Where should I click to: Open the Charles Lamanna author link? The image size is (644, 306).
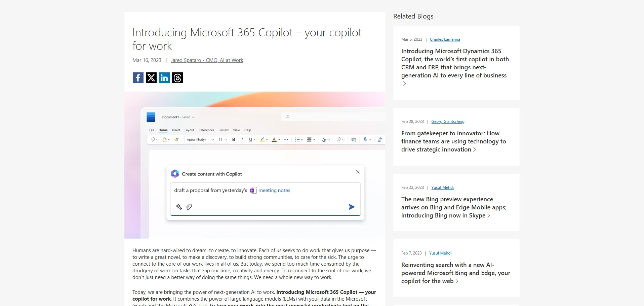(x=445, y=39)
